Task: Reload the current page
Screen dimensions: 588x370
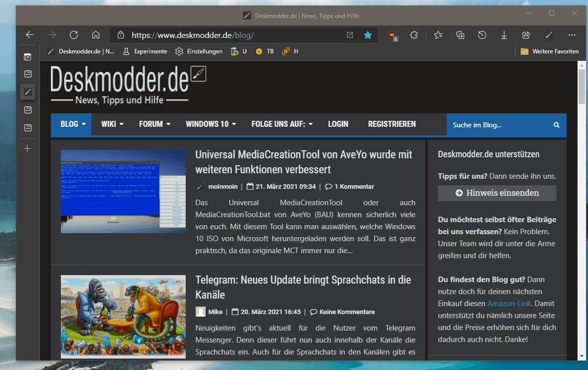Action: [x=74, y=35]
